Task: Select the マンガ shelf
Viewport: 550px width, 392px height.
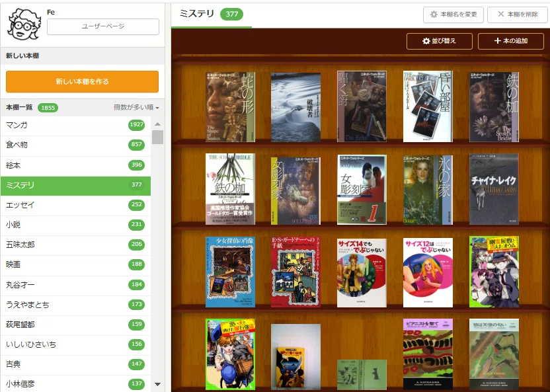Action: click(76, 125)
